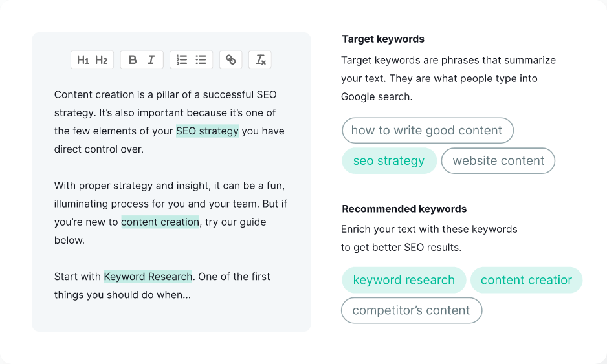Clear text formatting

(x=260, y=60)
